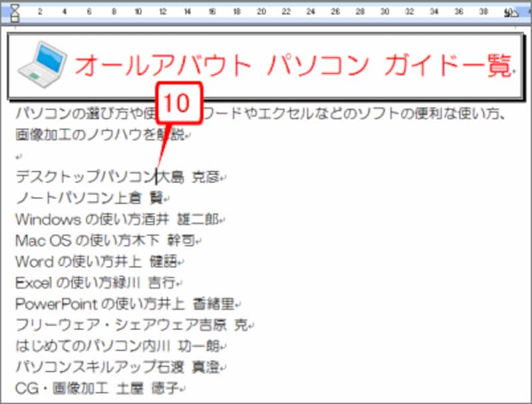The width and height of the screenshot is (532, 404).
Task: Click the first-line indent marker on ruler
Action: 14,6
